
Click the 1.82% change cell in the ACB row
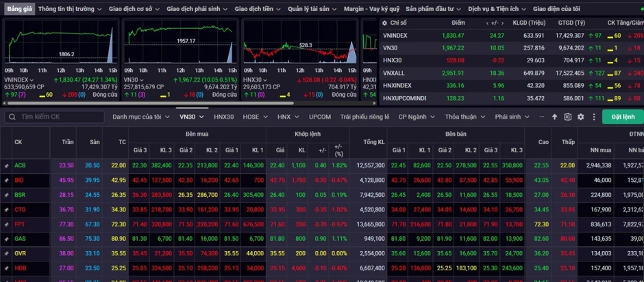340,165
